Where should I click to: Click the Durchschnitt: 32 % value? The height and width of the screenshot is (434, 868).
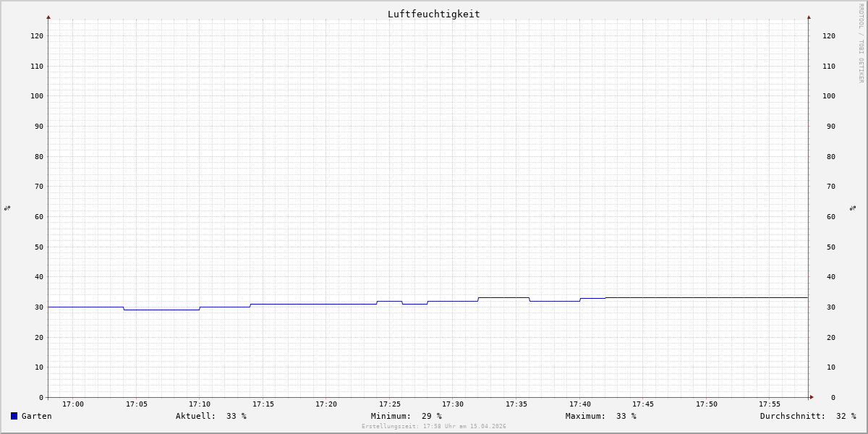(x=808, y=416)
